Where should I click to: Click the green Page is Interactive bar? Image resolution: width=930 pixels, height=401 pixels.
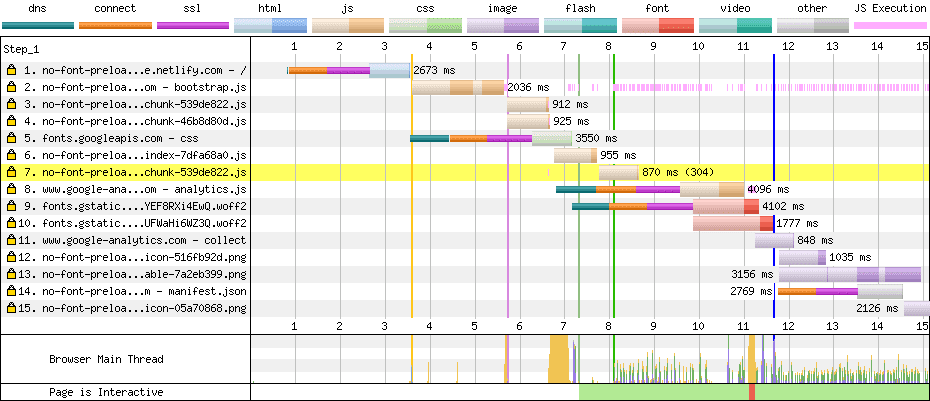[660, 392]
